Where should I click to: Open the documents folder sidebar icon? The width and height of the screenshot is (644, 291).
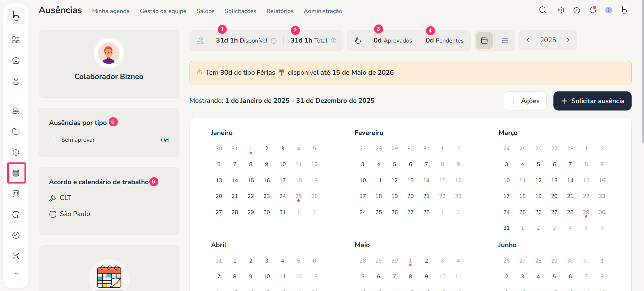pos(16,131)
